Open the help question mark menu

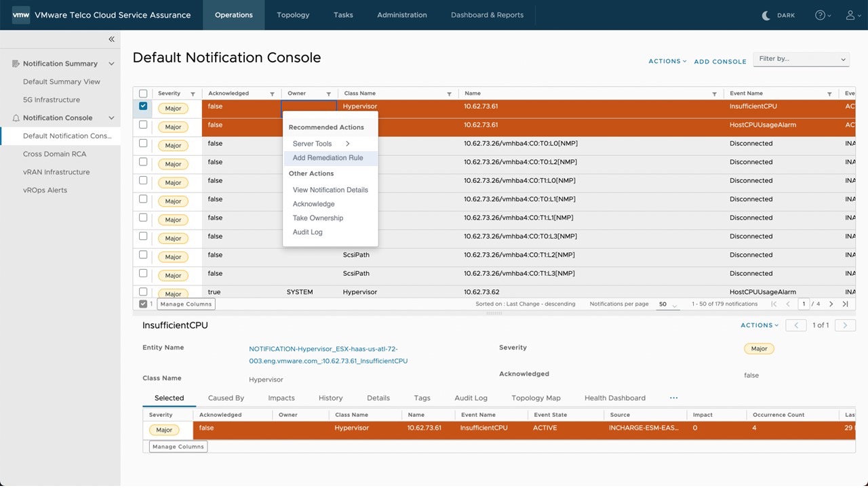tap(820, 15)
